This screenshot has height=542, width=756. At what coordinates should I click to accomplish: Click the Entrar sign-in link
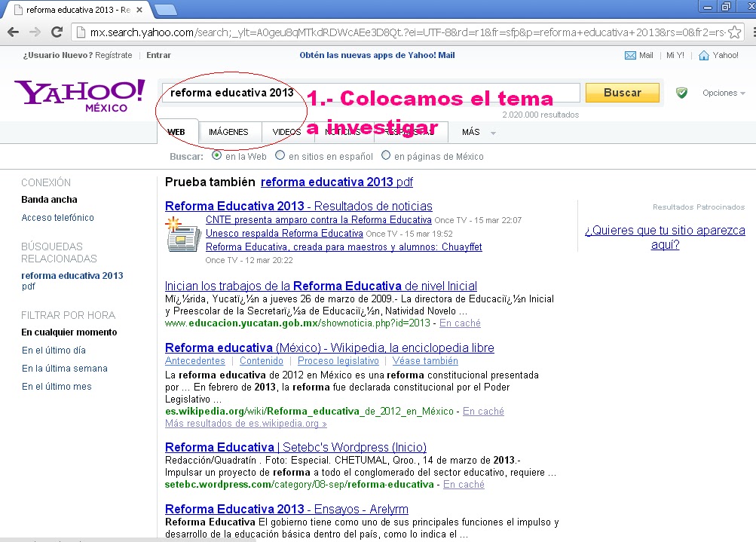158,56
